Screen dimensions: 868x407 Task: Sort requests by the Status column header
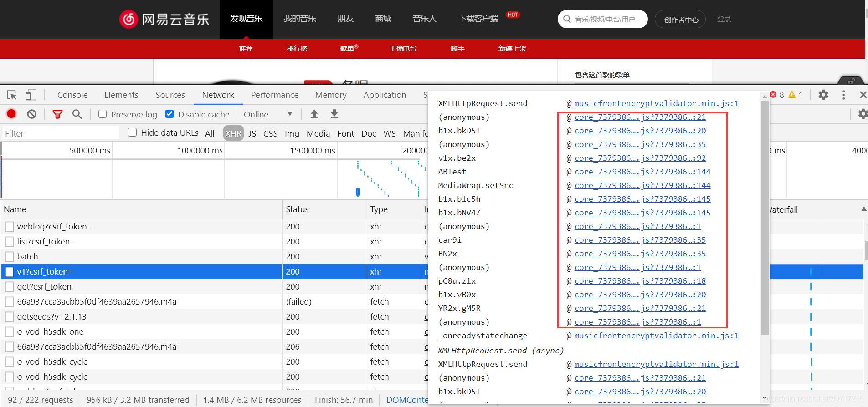click(x=325, y=209)
